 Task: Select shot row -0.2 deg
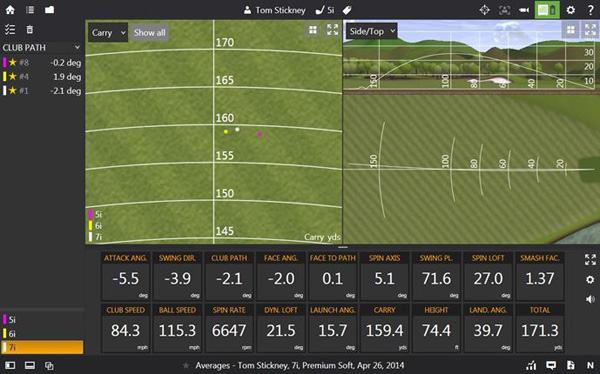pyautogui.click(x=42, y=62)
